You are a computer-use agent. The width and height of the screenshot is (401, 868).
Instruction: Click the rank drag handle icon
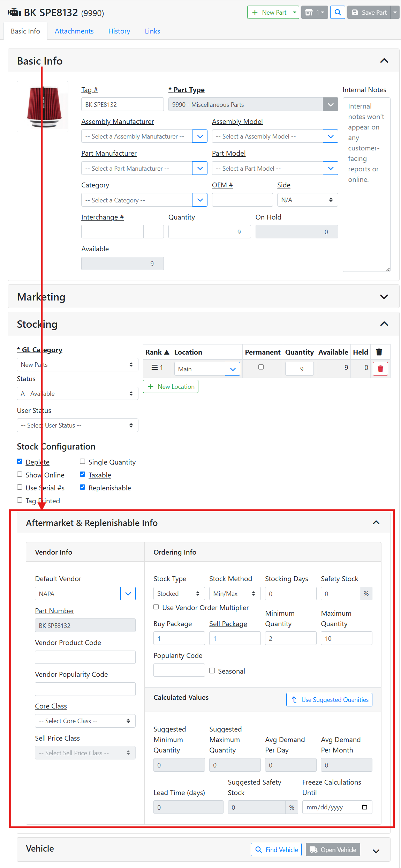154,368
